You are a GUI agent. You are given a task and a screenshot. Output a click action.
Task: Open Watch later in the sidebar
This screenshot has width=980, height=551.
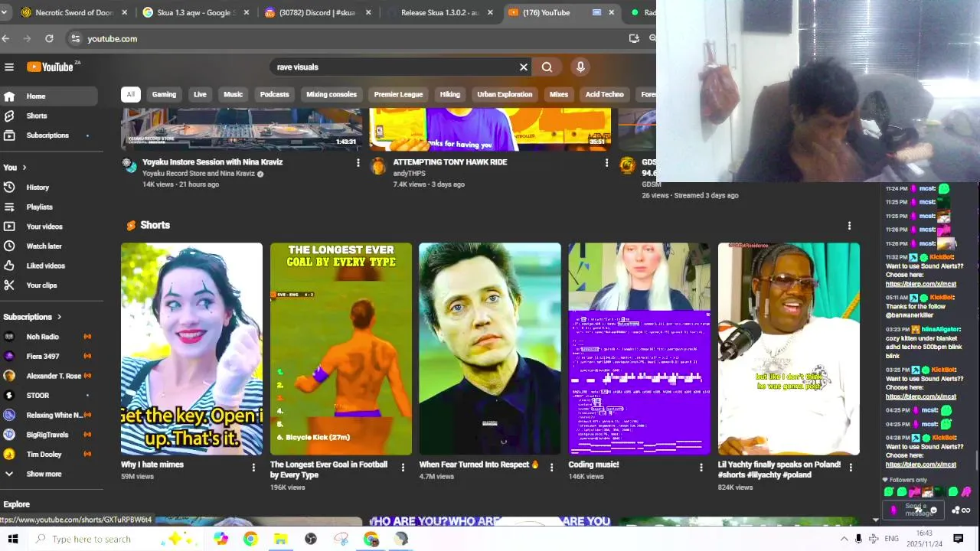click(x=50, y=246)
